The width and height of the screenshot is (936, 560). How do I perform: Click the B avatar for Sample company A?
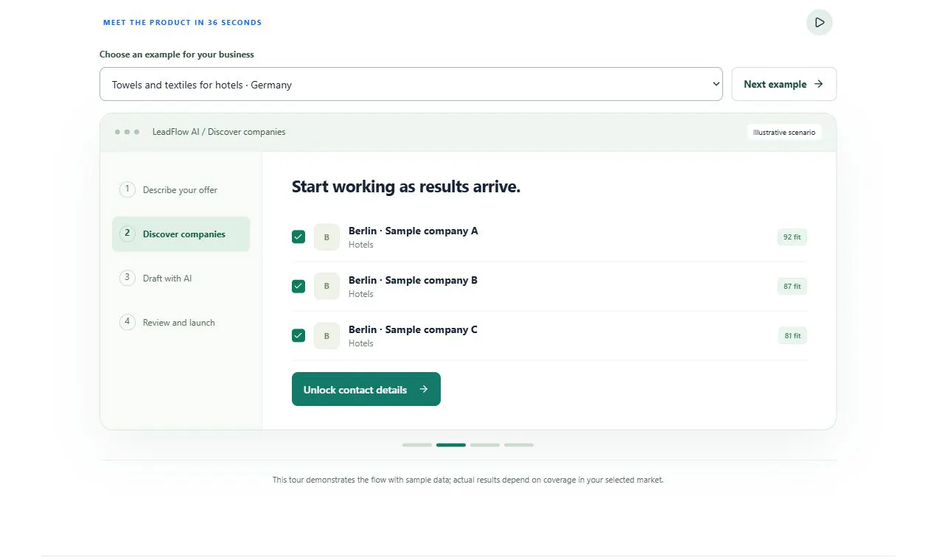tap(326, 237)
